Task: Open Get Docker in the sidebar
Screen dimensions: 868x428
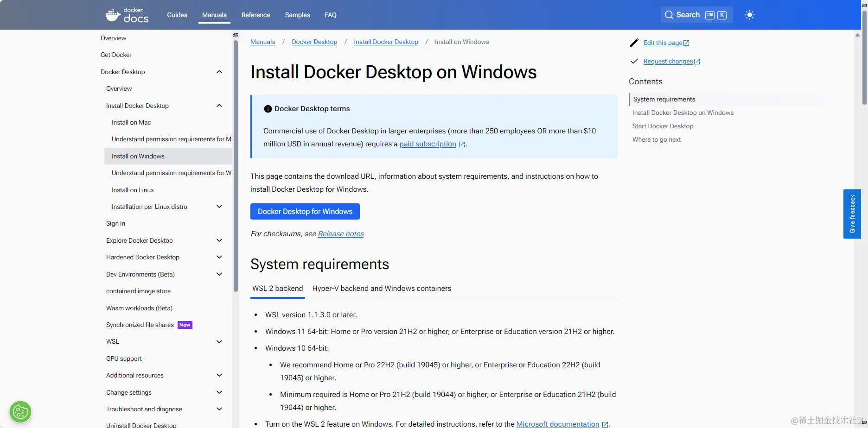Action: point(116,55)
